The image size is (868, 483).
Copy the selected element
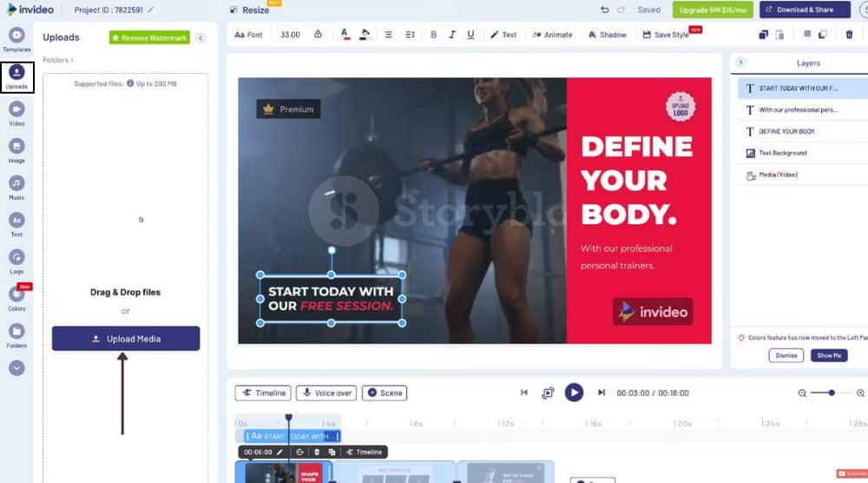click(x=763, y=35)
